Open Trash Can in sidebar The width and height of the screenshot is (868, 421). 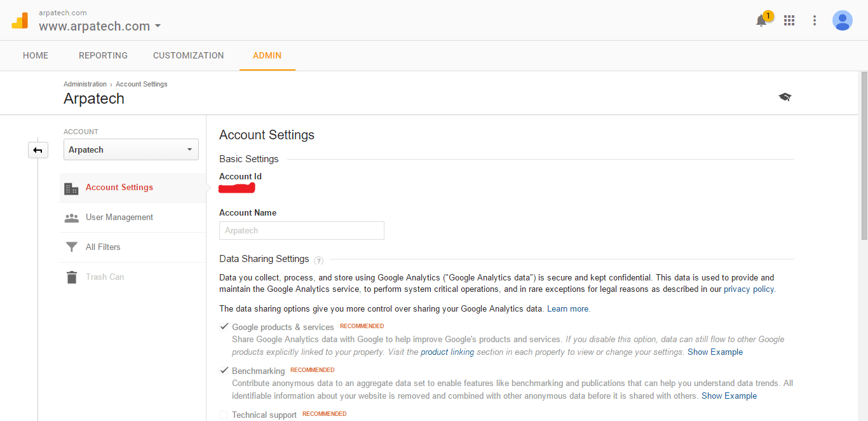(x=132, y=277)
